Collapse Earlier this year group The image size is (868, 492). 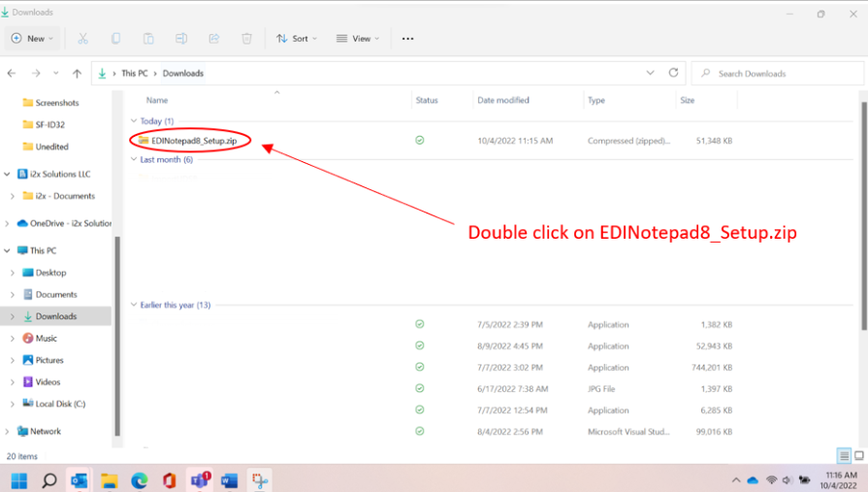[134, 304]
